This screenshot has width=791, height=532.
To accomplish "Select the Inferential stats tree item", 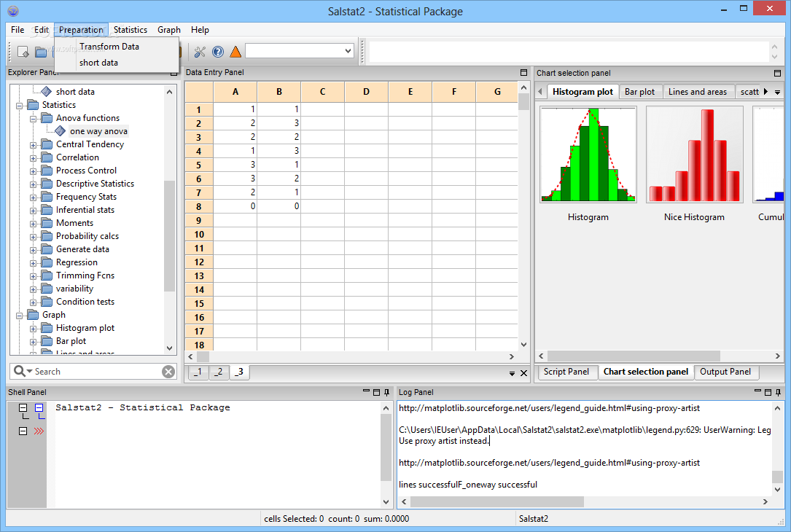I will pyautogui.click(x=85, y=210).
